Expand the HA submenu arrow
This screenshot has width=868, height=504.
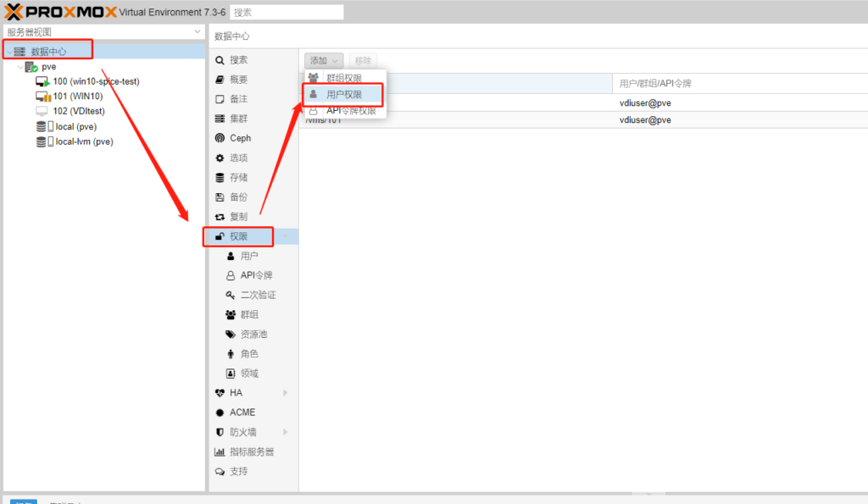(285, 393)
